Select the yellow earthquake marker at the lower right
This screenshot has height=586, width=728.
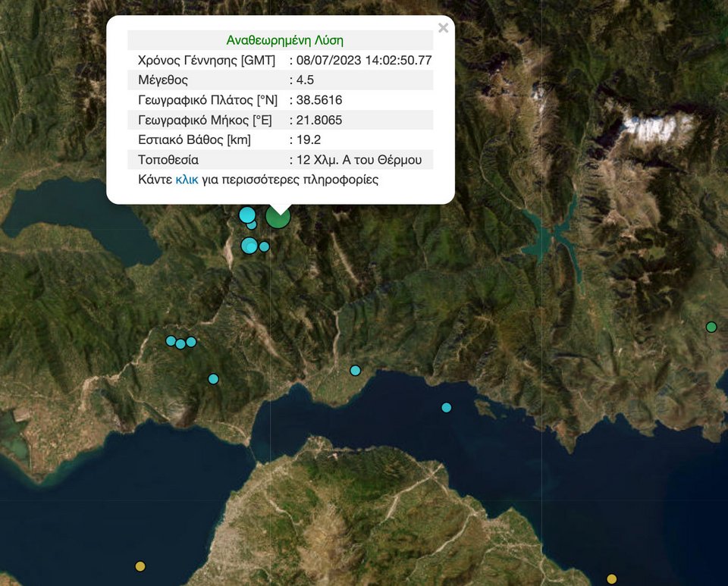611,578
